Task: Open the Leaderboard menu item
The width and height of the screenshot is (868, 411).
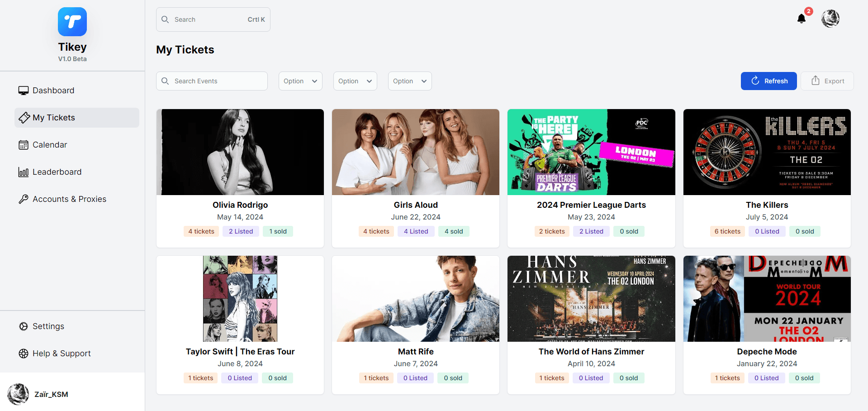Action: coord(57,172)
